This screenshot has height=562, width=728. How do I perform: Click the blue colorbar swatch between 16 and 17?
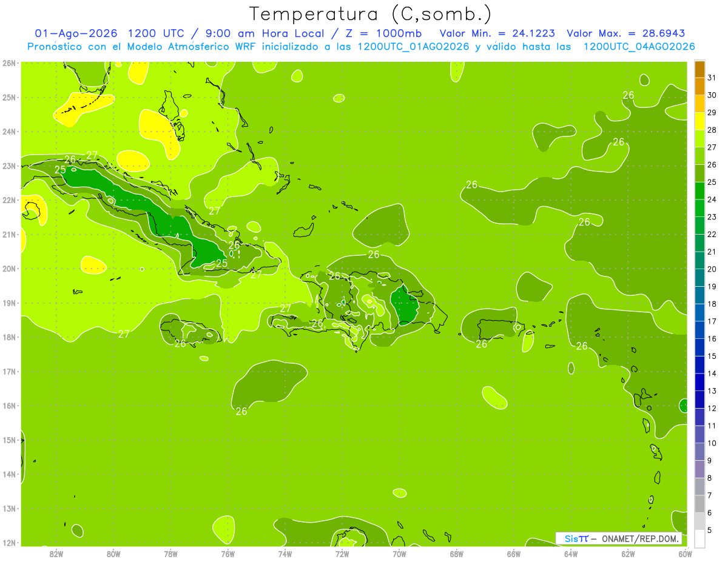pyautogui.click(x=699, y=330)
